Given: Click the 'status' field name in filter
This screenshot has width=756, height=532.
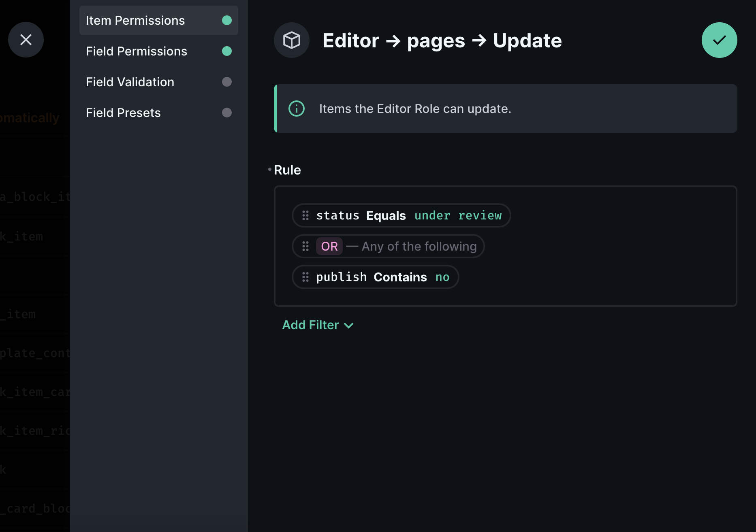Looking at the screenshot, I should point(338,215).
